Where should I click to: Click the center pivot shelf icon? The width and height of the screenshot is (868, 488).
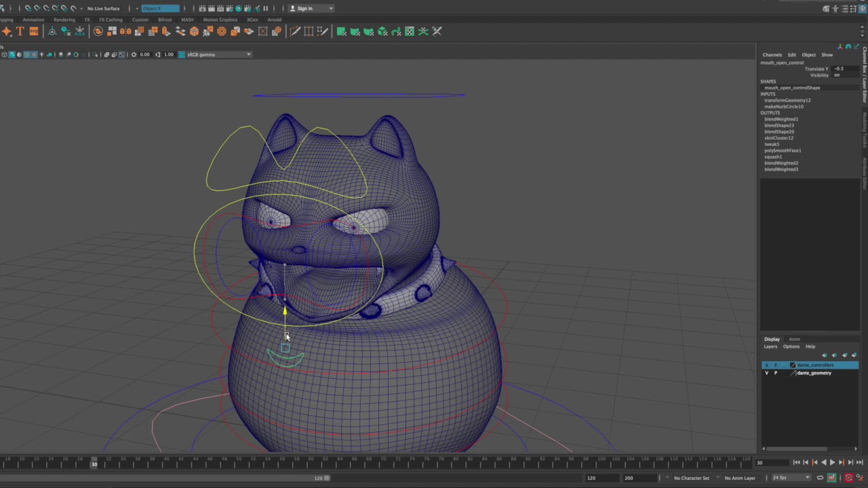(52, 31)
